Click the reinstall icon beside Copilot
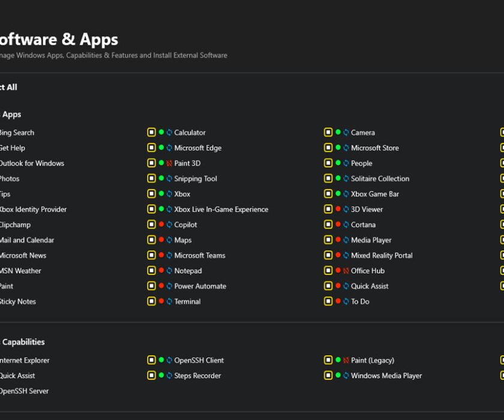Image resolution: width=504 pixels, height=420 pixels. pyautogui.click(x=169, y=224)
